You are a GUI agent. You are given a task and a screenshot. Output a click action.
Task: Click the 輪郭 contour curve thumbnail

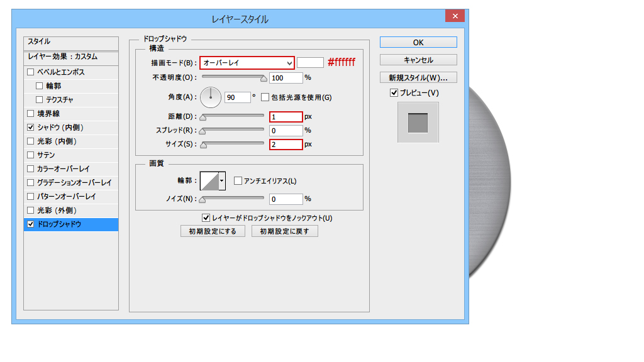click(x=209, y=180)
